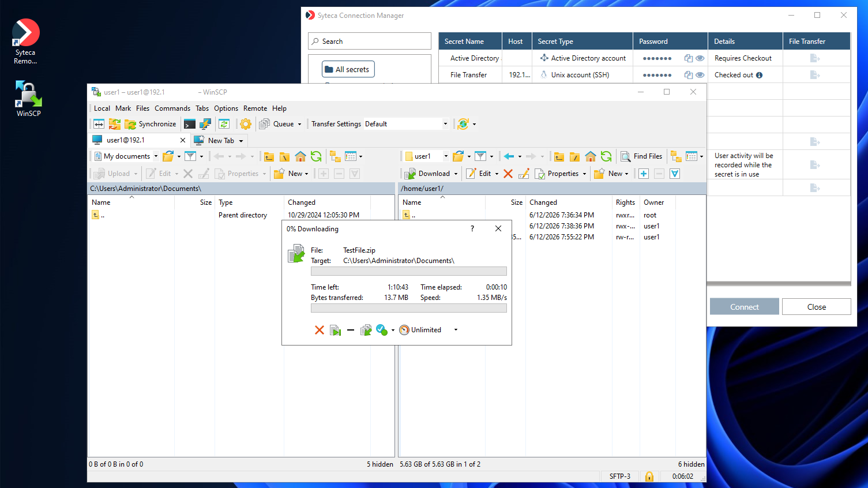Image resolution: width=868 pixels, height=488 pixels.
Task: Open the New Tab dropdown arrow
Action: 241,141
